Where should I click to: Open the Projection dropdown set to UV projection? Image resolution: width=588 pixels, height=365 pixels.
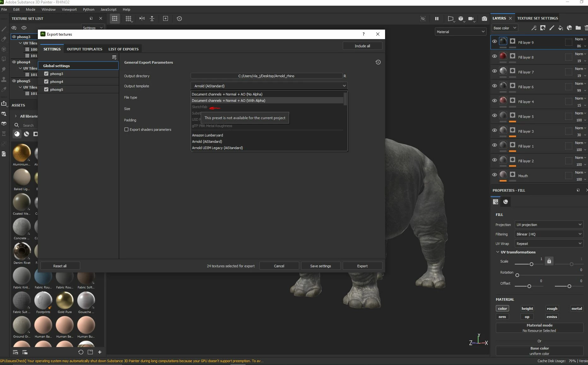coord(549,225)
